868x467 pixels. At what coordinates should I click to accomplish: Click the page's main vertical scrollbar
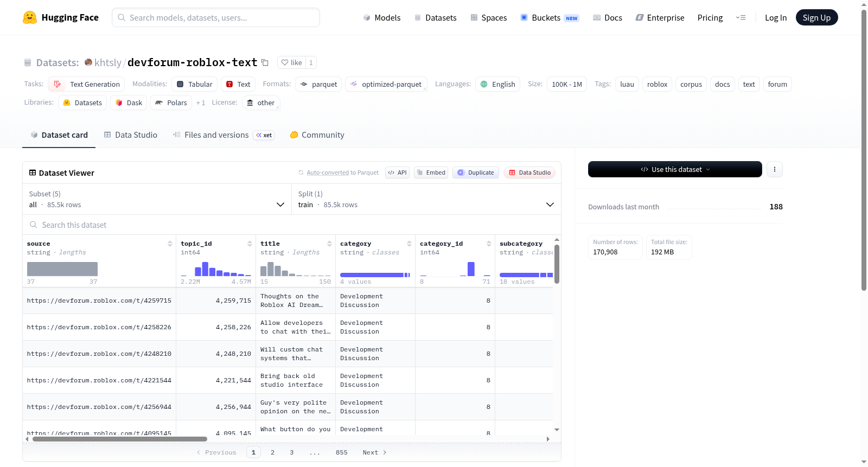click(864, 150)
